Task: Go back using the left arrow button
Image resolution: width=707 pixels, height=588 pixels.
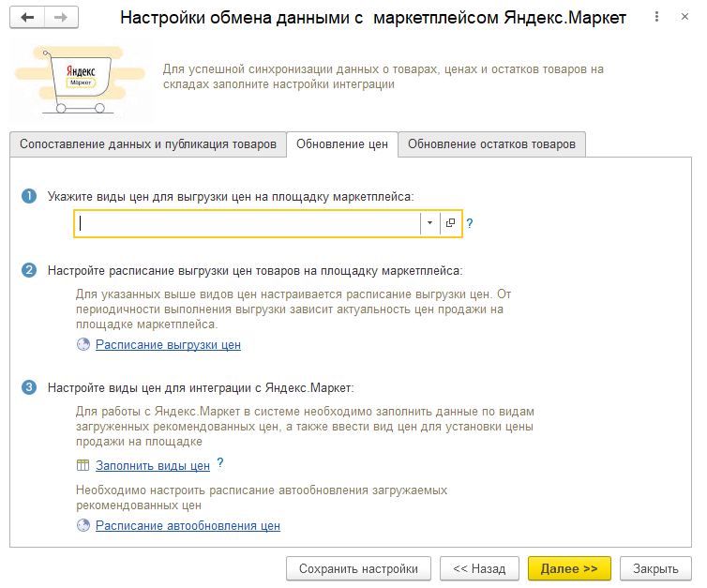Action: [27, 18]
